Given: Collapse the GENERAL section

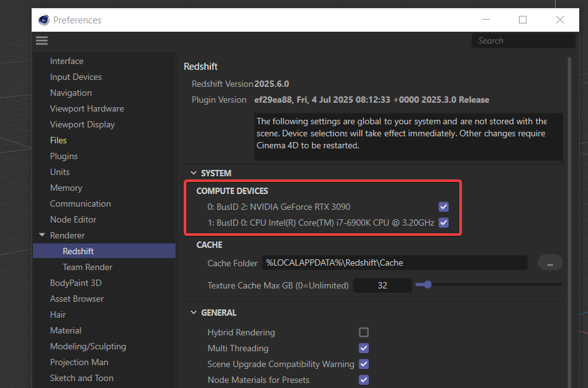Looking at the screenshot, I should tap(193, 313).
